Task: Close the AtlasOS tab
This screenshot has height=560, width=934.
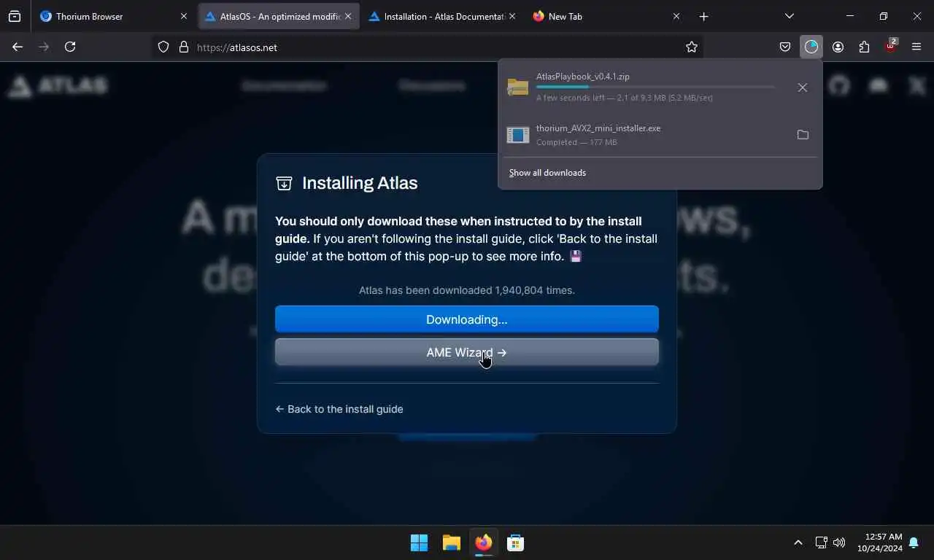Action: [348, 16]
